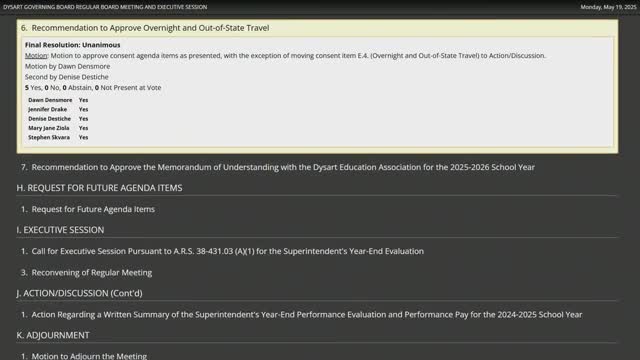Click the underlined Motion link
This screenshot has height=360, width=640.
[36, 56]
